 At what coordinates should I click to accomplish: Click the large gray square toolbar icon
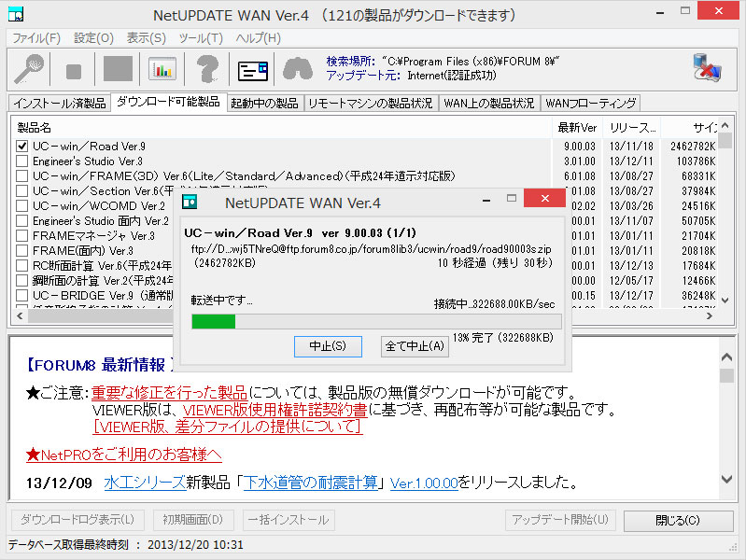tap(118, 69)
